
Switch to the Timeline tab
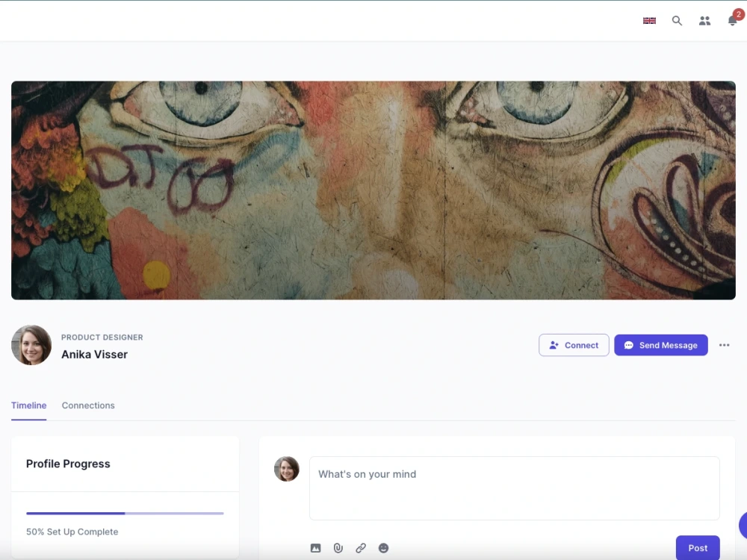(x=28, y=405)
